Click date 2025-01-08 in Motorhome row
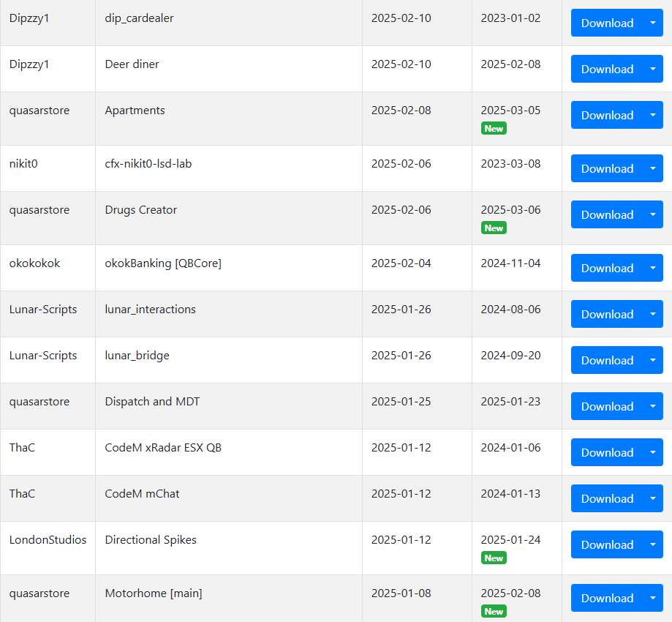 401,593
